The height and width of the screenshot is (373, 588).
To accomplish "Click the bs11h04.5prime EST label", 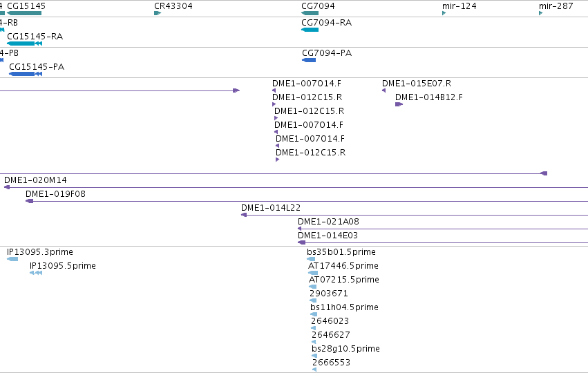I will pyautogui.click(x=344, y=307).
